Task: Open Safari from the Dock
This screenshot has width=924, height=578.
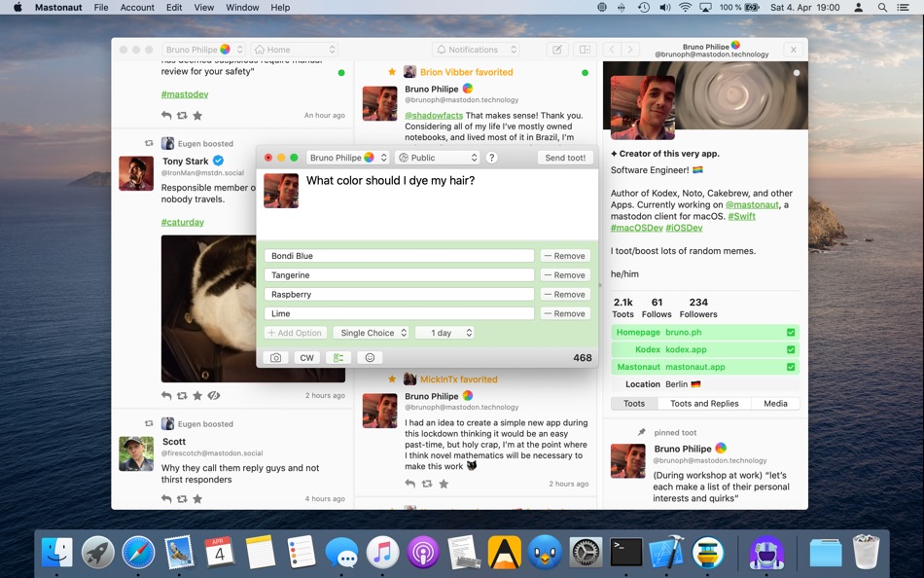Action: tap(138, 553)
